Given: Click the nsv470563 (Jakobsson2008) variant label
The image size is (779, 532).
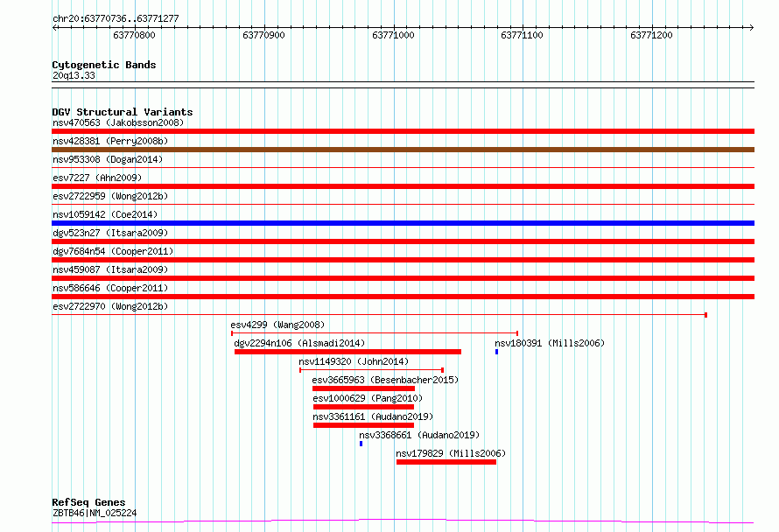Looking at the screenshot, I should coord(118,122).
